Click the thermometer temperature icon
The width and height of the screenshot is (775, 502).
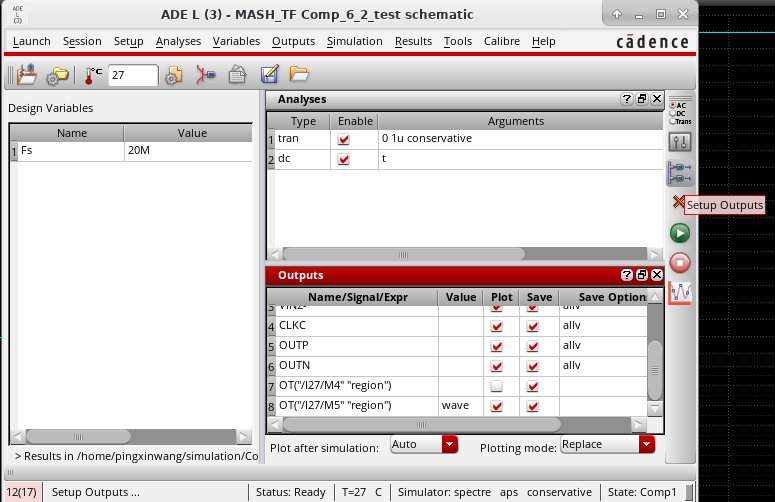click(x=92, y=75)
